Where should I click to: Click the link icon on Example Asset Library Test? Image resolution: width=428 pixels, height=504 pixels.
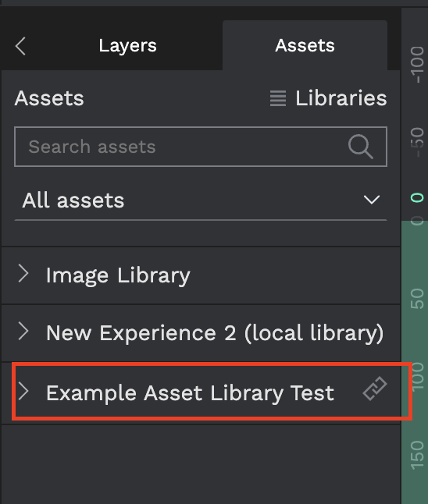click(x=375, y=389)
